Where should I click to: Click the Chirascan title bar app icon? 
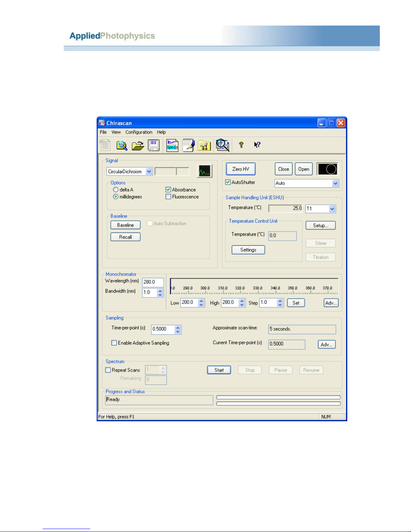102,123
